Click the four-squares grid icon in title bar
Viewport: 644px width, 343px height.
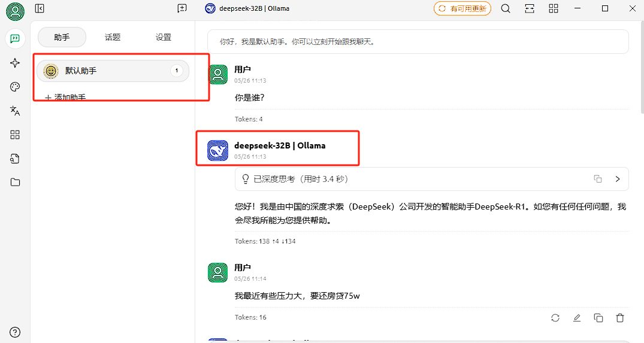click(554, 8)
